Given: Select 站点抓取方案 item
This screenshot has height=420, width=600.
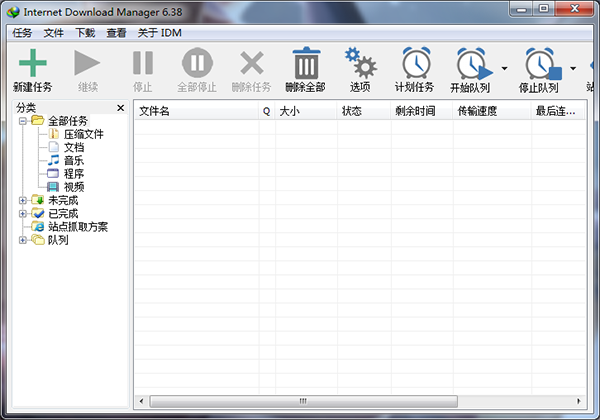Looking at the screenshot, I should click(x=78, y=226).
